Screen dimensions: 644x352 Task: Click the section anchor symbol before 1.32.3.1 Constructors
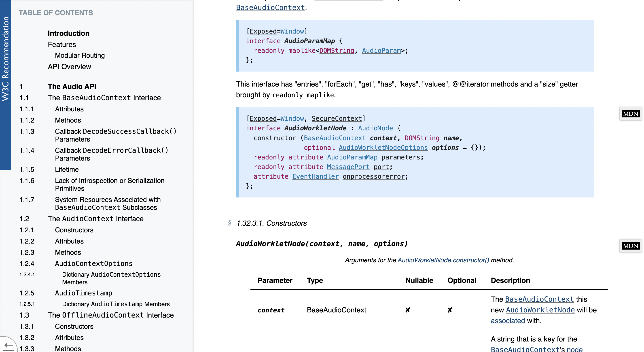point(229,223)
